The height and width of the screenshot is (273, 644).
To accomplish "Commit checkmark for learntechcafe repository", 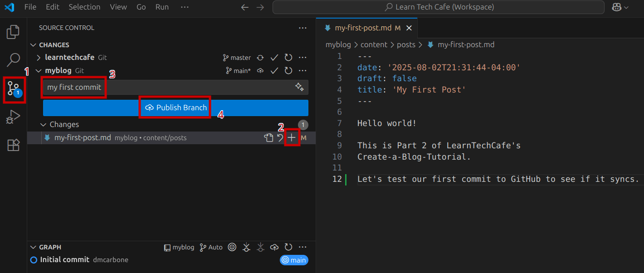I will coord(274,58).
